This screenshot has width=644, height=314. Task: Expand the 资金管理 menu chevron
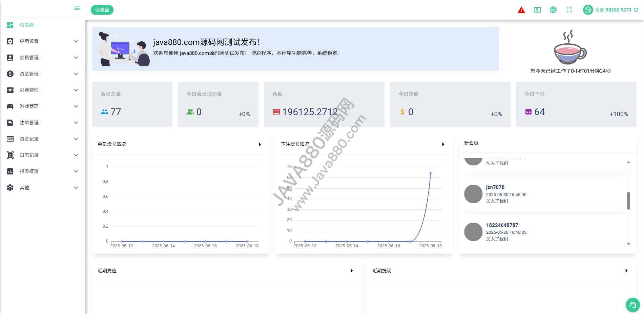tap(76, 74)
